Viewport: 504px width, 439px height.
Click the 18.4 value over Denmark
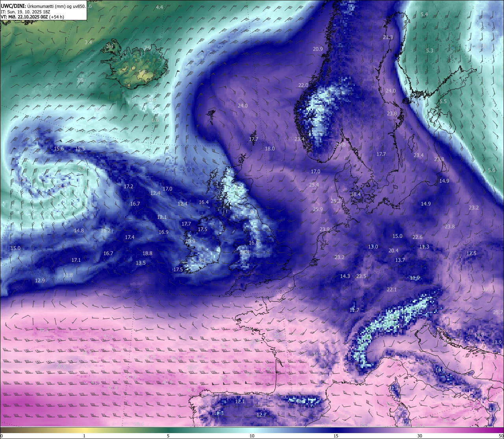356,194
